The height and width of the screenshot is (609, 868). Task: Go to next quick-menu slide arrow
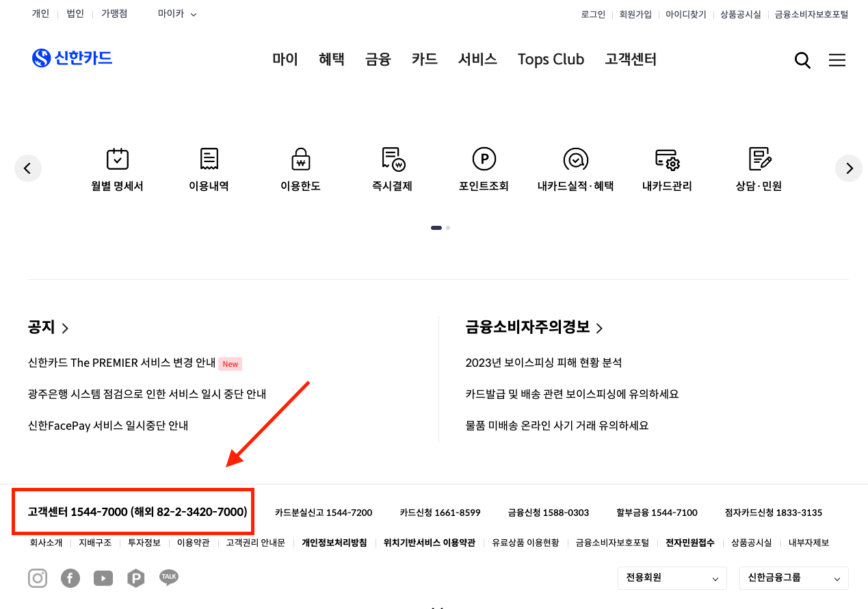[x=849, y=168]
